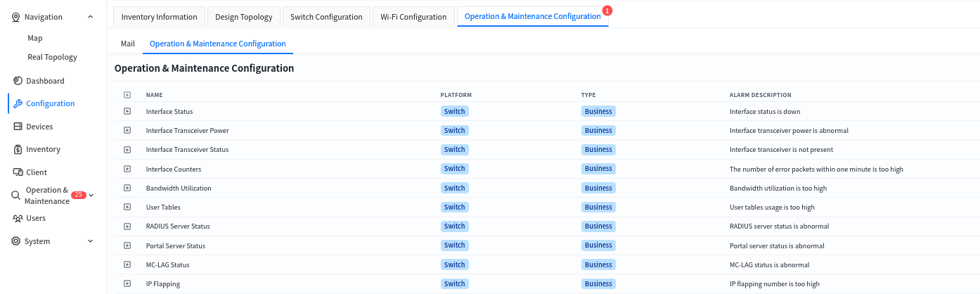
Task: Expand the Bandwidth Utilization row
Action: tap(127, 188)
